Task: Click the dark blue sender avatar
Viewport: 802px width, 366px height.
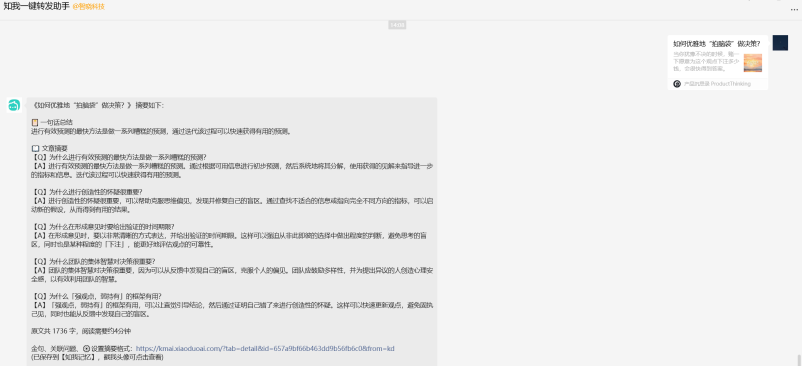Action: pos(780,43)
